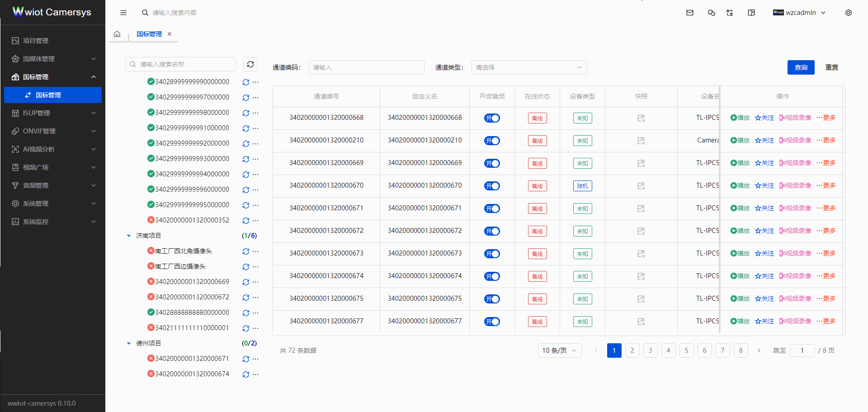Open the settings gear in the top-right corner
The width and height of the screenshot is (868, 412).
click(x=849, y=13)
